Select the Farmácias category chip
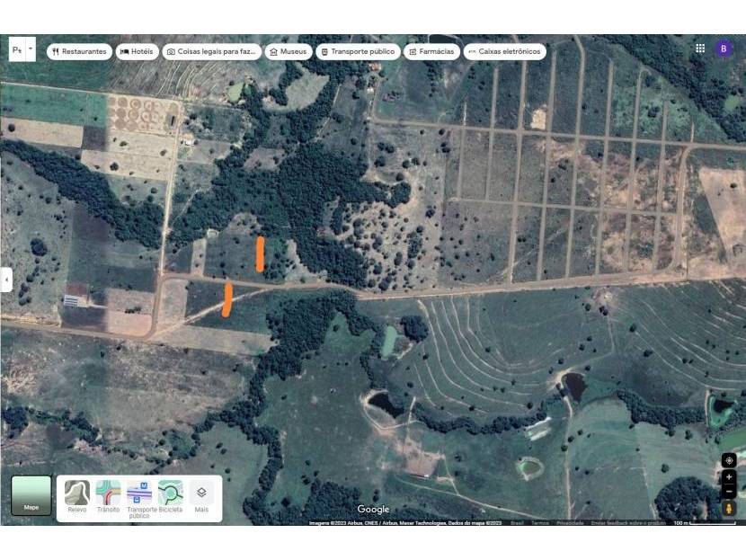 pyautogui.click(x=432, y=52)
